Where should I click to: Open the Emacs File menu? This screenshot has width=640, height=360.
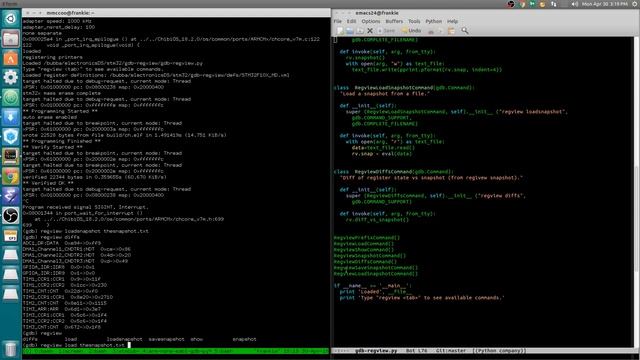tap(338, 21)
